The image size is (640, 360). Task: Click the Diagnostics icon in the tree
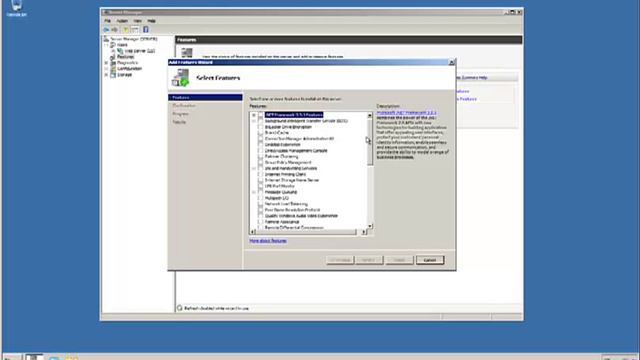point(113,63)
